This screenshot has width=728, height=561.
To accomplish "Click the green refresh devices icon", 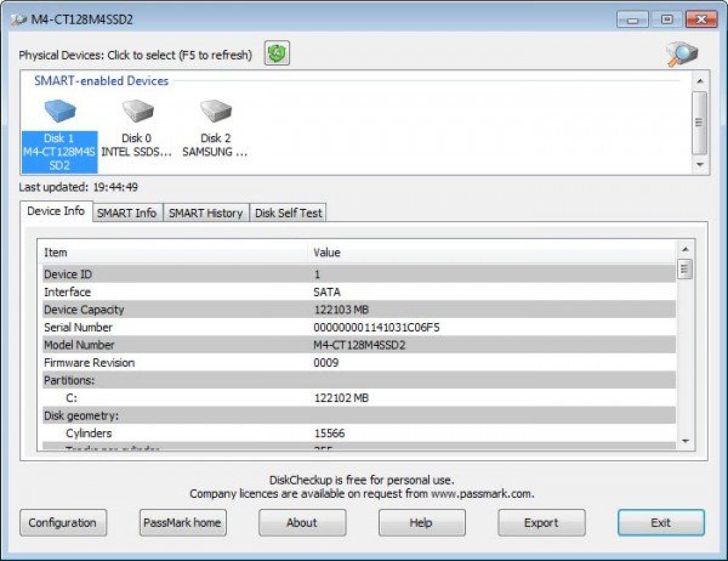I will 276,53.
